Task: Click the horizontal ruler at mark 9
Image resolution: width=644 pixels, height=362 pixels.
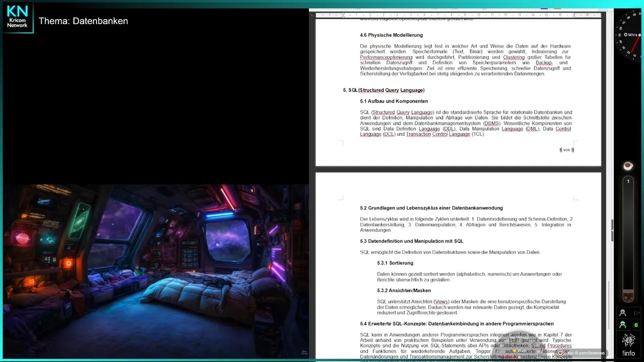Action: [464, 15]
